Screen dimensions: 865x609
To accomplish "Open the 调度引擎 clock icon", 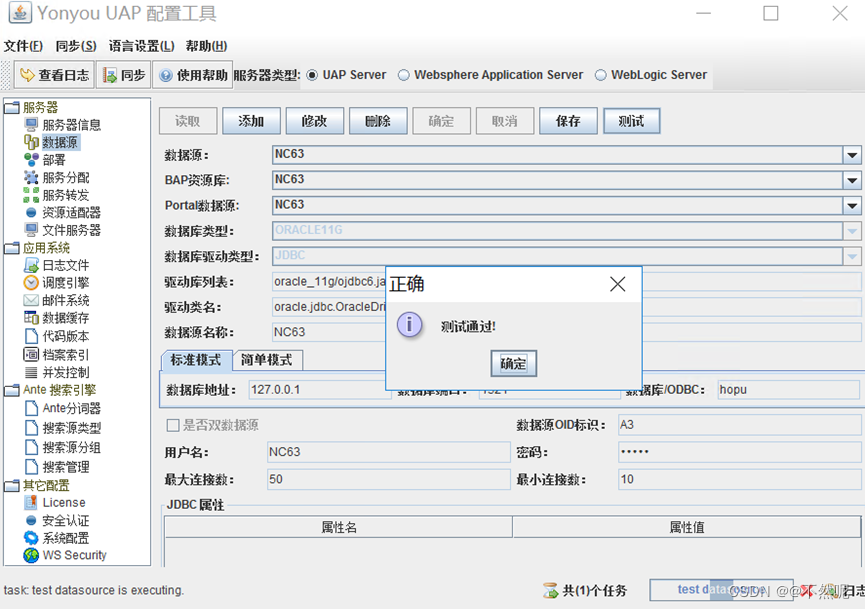I will pyautogui.click(x=31, y=283).
